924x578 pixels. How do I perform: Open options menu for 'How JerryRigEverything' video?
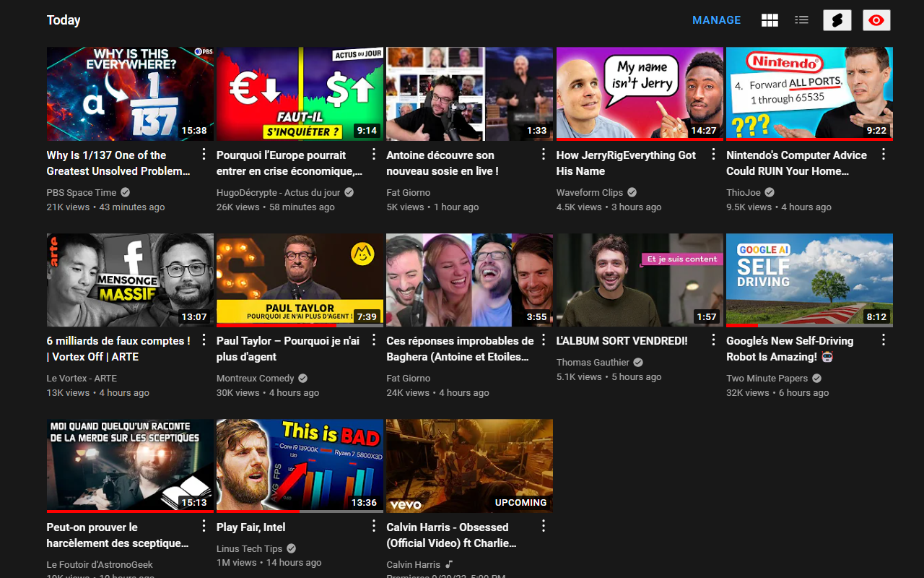713,154
